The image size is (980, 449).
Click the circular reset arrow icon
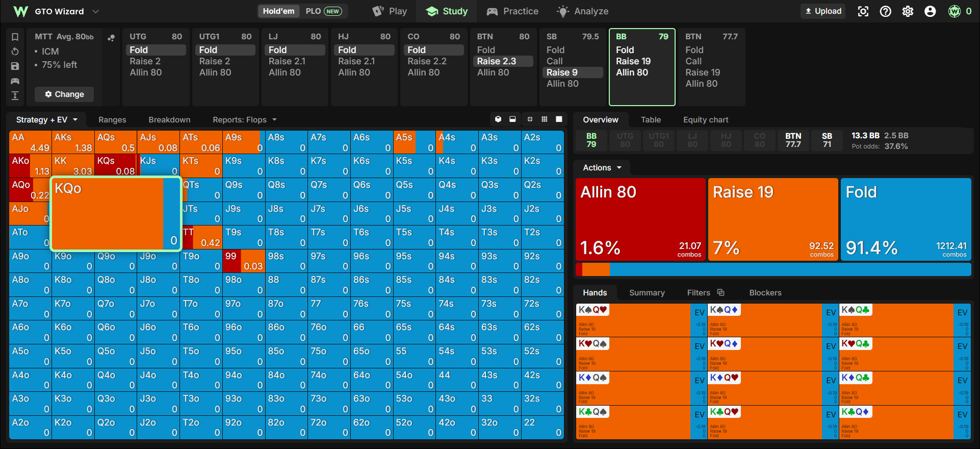click(x=15, y=52)
